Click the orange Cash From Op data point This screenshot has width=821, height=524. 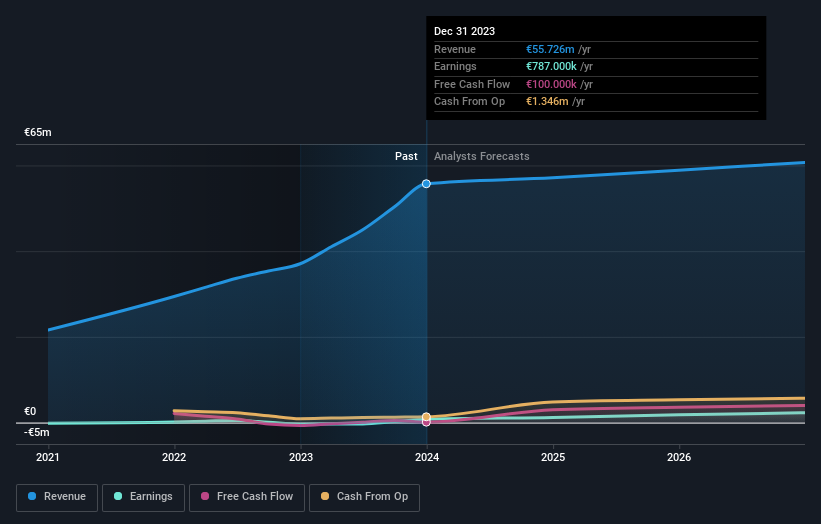[426, 417]
